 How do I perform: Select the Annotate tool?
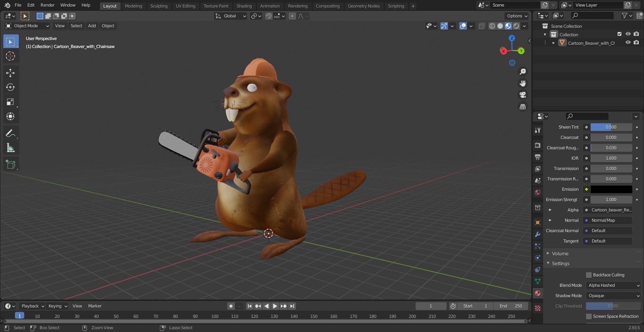pos(10,134)
